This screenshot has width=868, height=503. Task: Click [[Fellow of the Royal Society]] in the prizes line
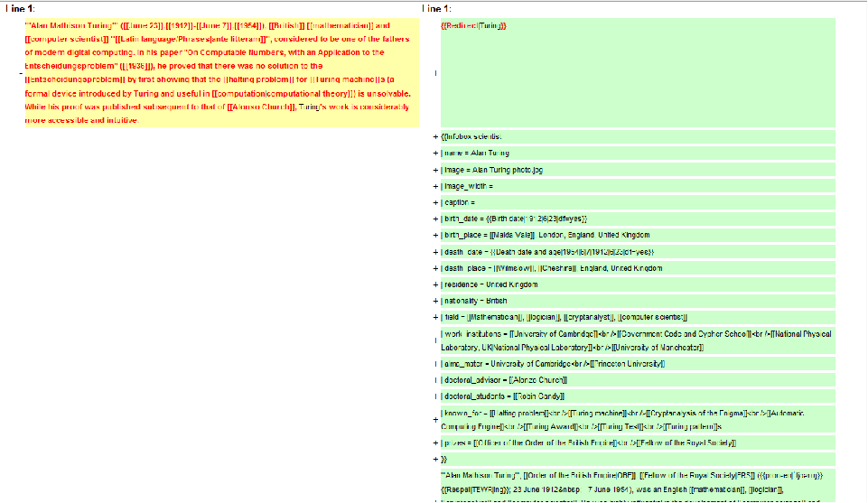click(x=686, y=443)
